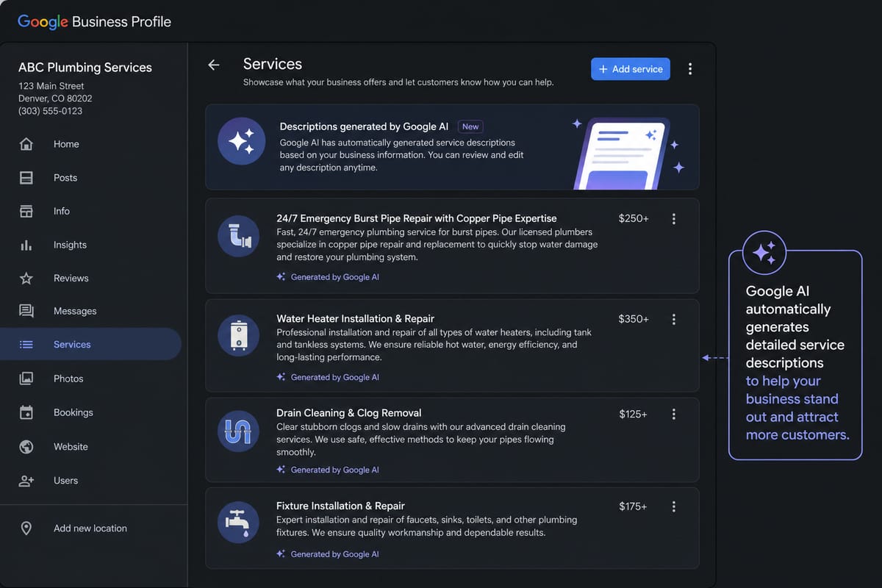Click the Water Heater Installation & Repair title
The image size is (882, 588).
[x=355, y=318]
